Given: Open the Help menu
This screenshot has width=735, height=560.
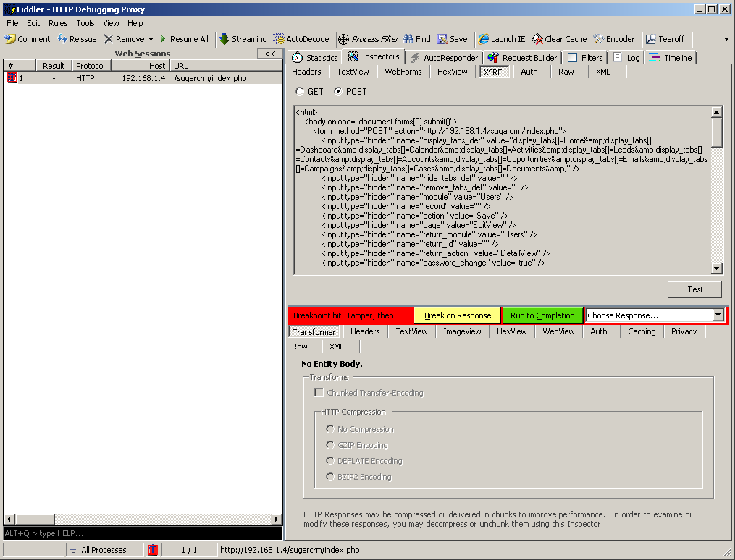Looking at the screenshot, I should 135,23.
